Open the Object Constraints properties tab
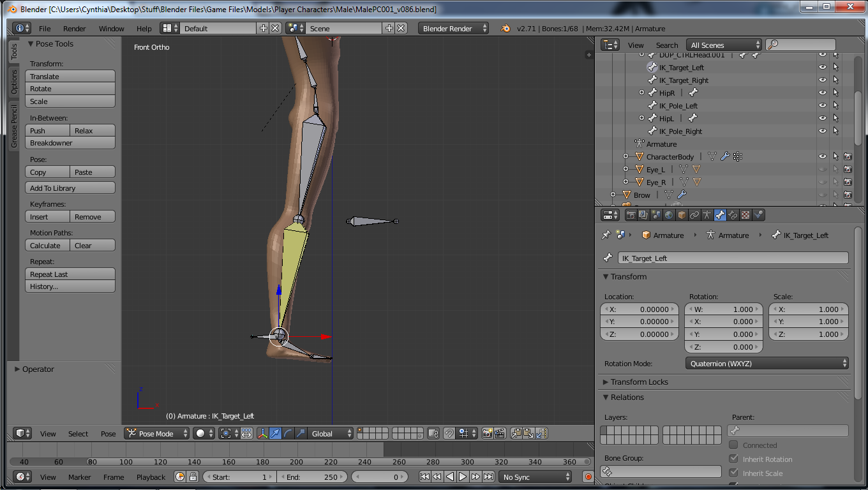The height and width of the screenshot is (490, 868). click(x=694, y=215)
